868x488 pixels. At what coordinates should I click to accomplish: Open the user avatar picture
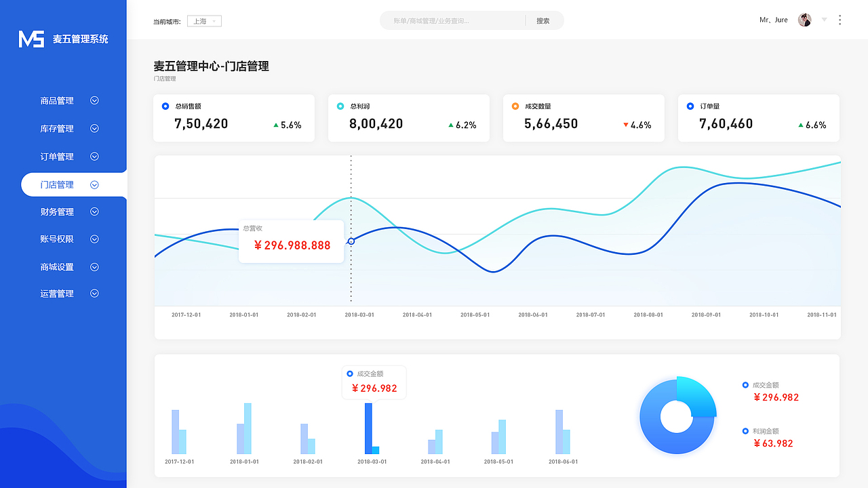click(805, 20)
